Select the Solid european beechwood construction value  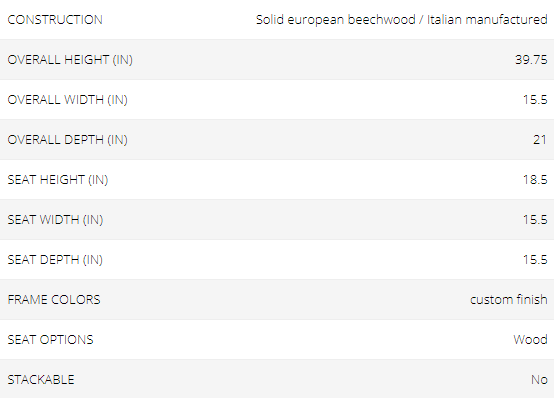click(x=402, y=20)
